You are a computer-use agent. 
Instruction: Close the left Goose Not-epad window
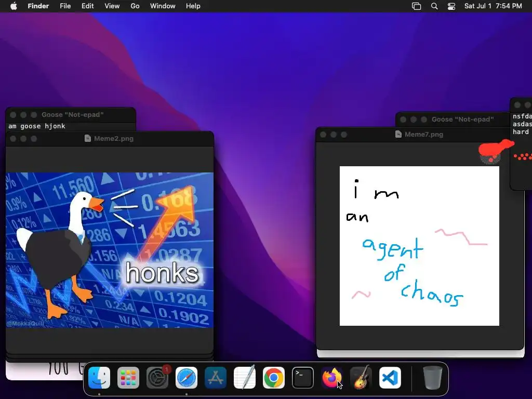pyautogui.click(x=13, y=115)
